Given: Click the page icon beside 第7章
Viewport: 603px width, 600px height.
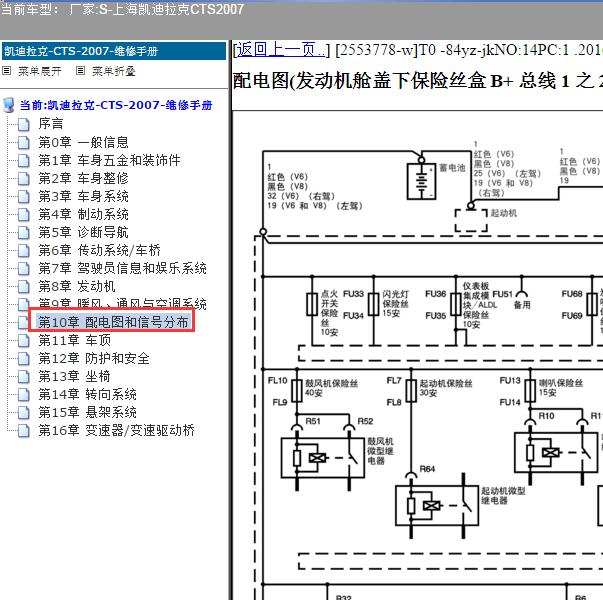Looking at the screenshot, I should [x=24, y=268].
